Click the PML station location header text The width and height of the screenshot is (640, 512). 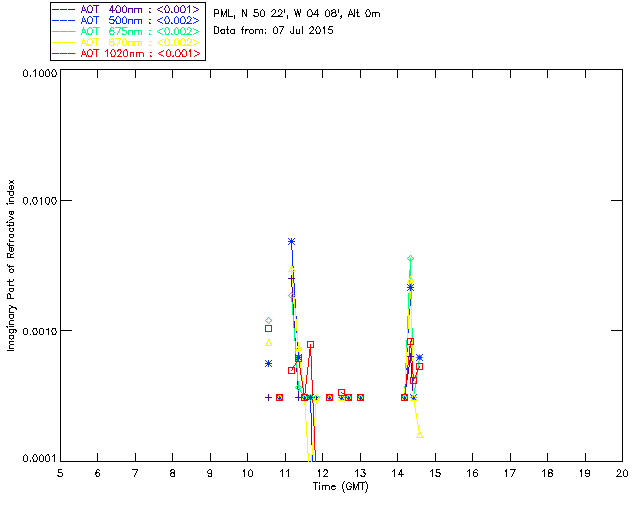pyautogui.click(x=297, y=14)
